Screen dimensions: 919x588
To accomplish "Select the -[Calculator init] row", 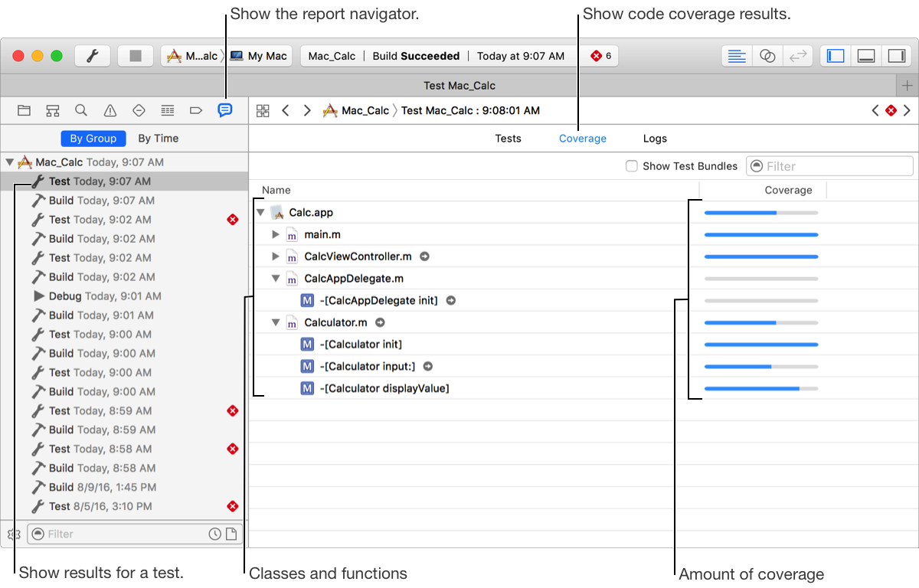I will tap(583, 345).
